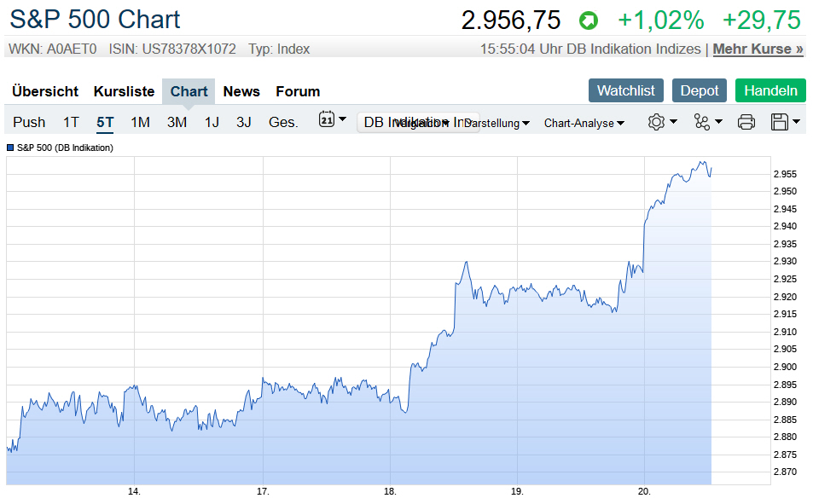Click the Depot button
The image size is (813, 504).
coord(700,90)
